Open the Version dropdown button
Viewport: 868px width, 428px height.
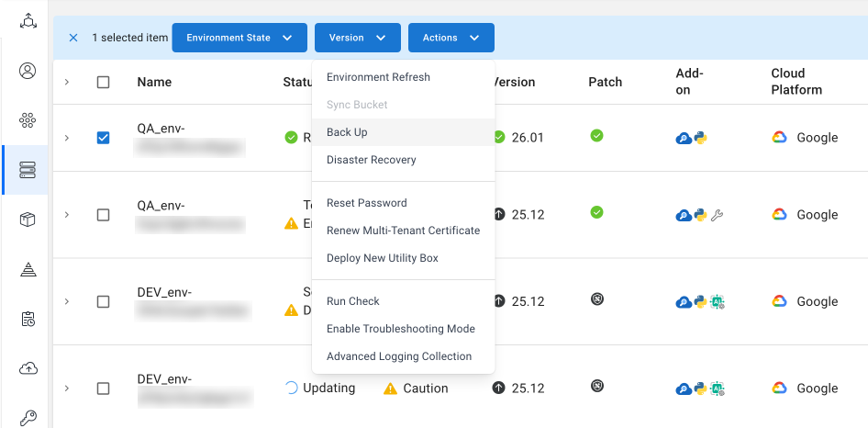(357, 38)
